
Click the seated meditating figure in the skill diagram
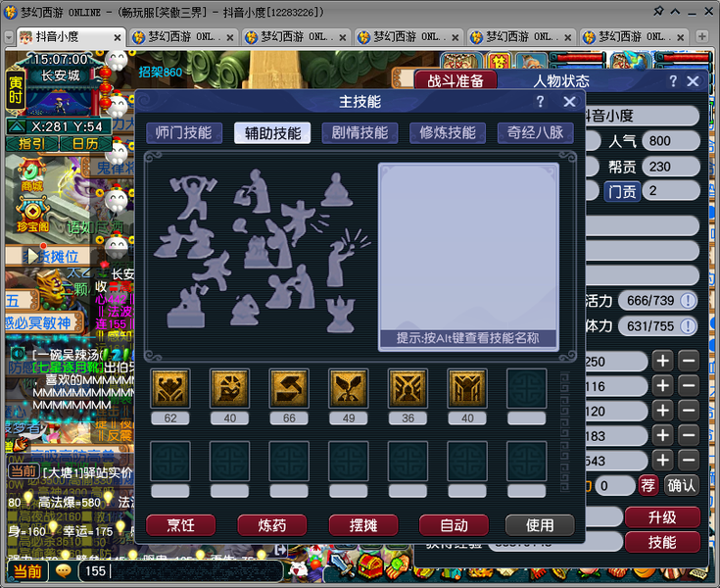337,190
